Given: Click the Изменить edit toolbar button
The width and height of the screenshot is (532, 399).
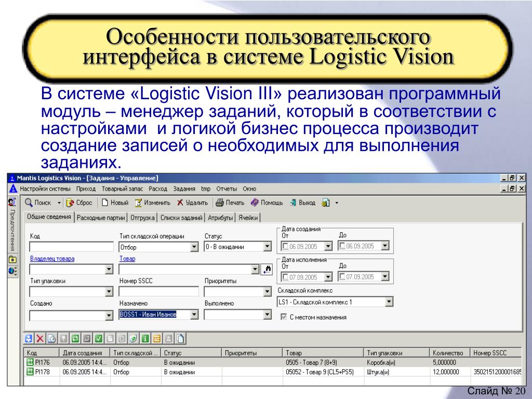Looking at the screenshot, I should (x=152, y=203).
